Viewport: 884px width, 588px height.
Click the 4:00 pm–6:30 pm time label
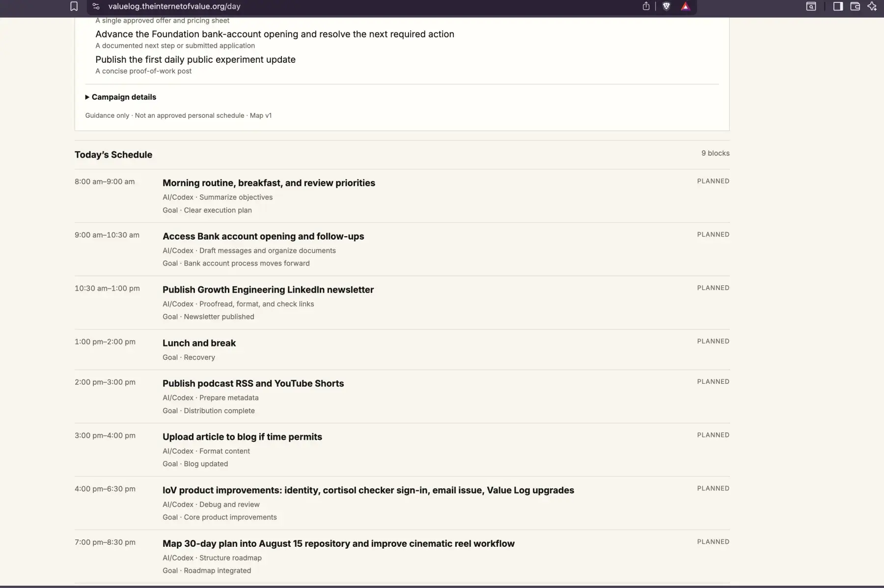105,489
